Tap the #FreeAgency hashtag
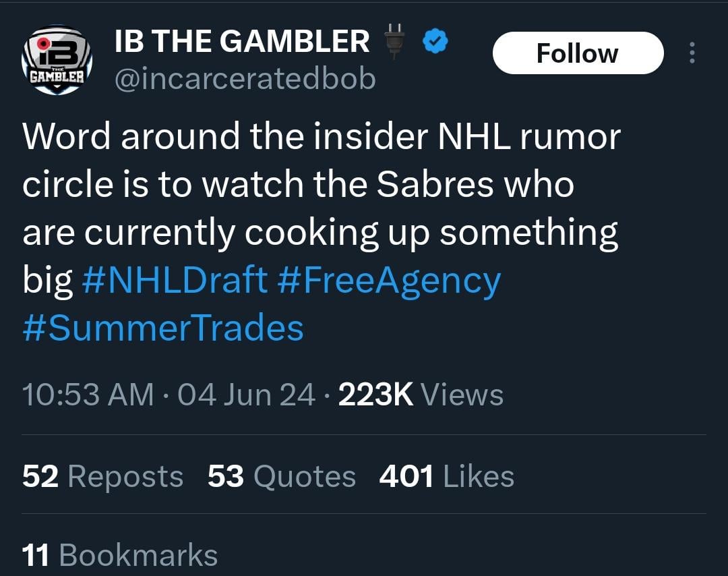The height and width of the screenshot is (576, 728). 389,281
